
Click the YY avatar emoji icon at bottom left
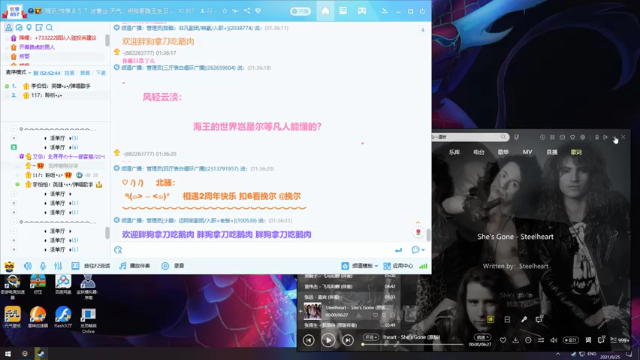pyautogui.click(x=9, y=266)
